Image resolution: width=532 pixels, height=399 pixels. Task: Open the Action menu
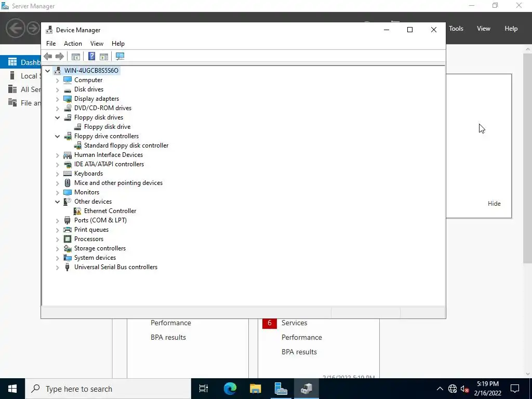73,44
